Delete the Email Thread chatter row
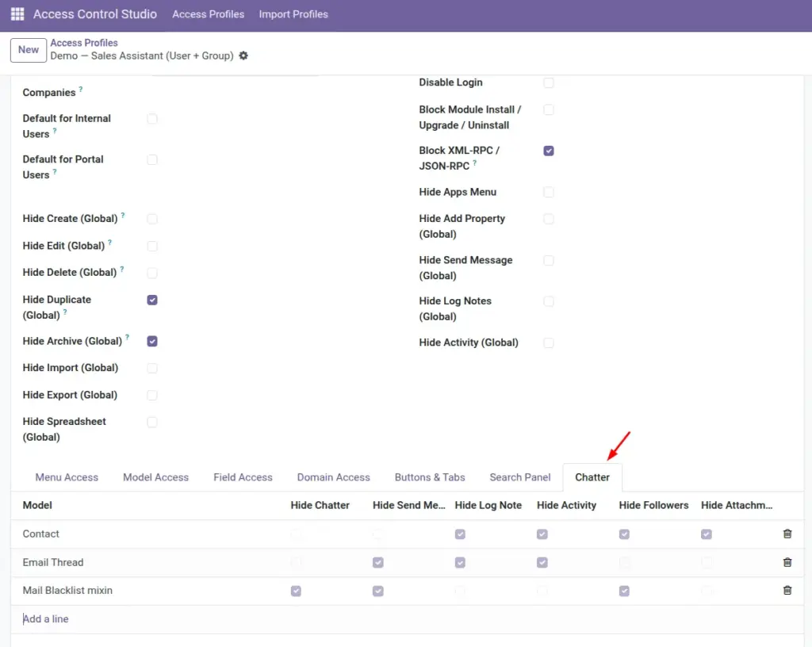 787,562
